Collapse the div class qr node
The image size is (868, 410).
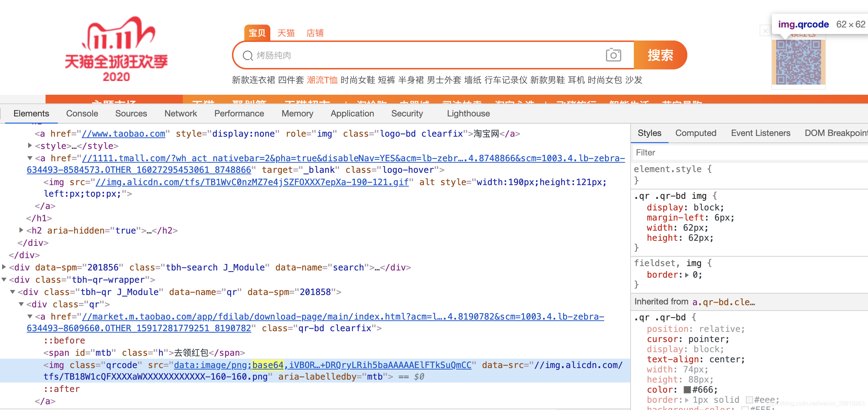point(21,304)
